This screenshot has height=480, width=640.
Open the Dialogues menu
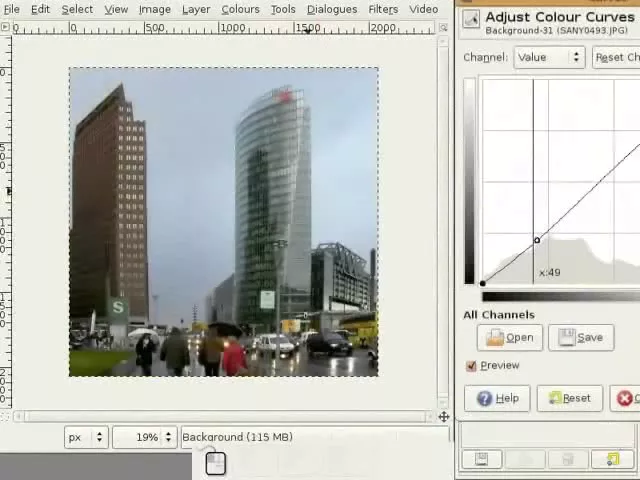click(332, 9)
